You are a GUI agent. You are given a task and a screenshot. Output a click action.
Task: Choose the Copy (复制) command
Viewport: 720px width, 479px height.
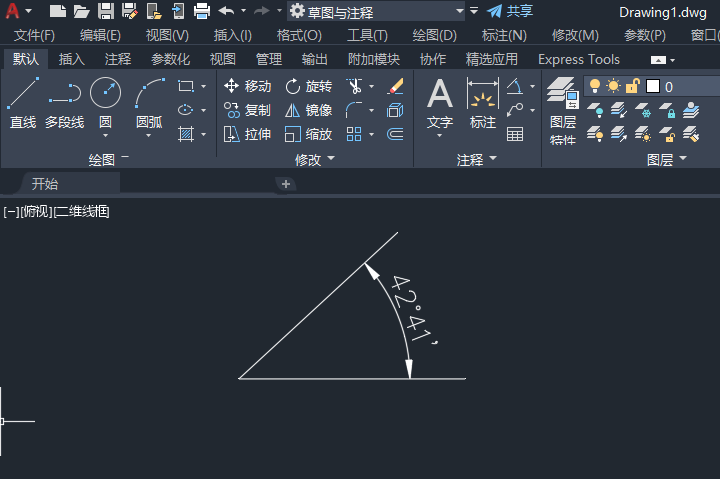point(247,110)
